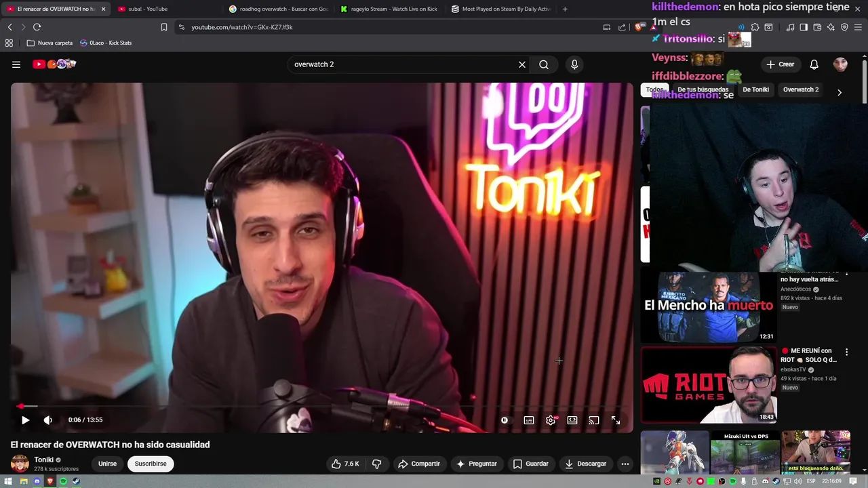This screenshot has height=488, width=868.
Task: Open the Brave Shields lion icon
Action: 639,27
